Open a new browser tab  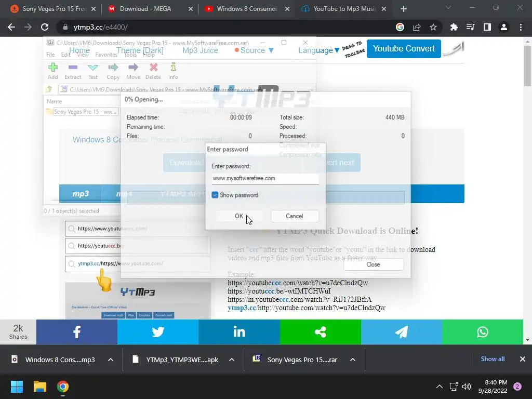coord(403,9)
